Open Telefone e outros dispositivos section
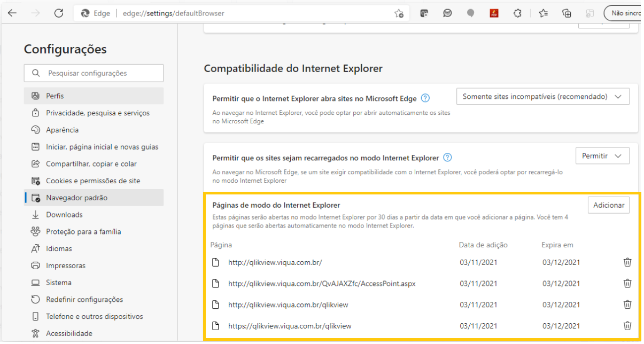 (94, 316)
